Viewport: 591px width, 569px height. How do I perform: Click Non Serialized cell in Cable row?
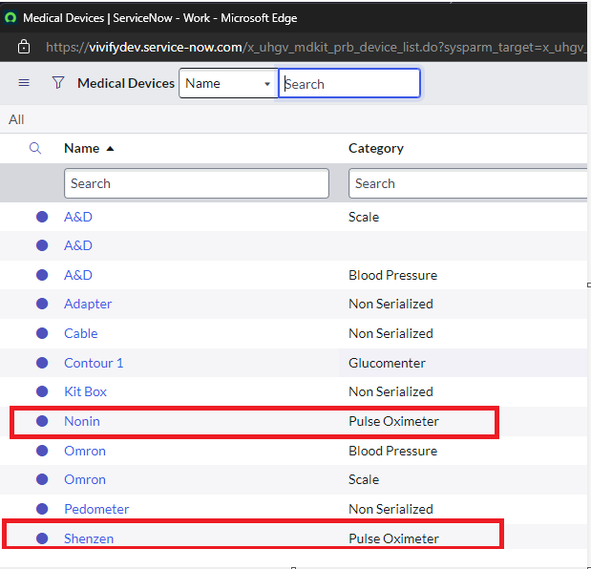(x=390, y=333)
